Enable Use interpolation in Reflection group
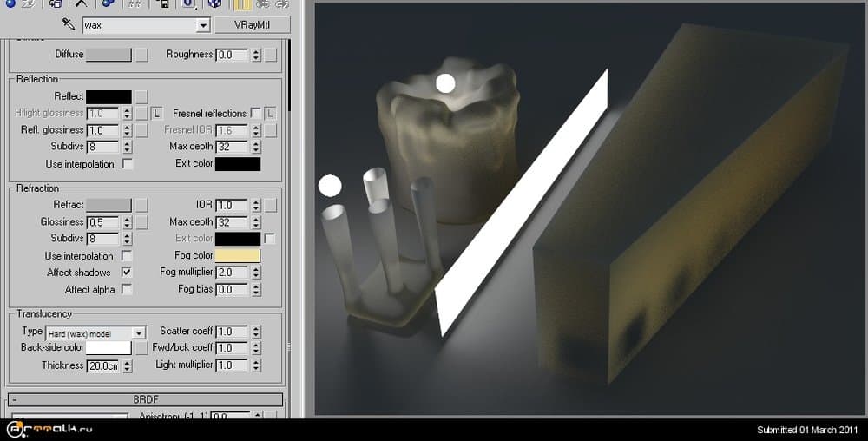 coord(128,164)
